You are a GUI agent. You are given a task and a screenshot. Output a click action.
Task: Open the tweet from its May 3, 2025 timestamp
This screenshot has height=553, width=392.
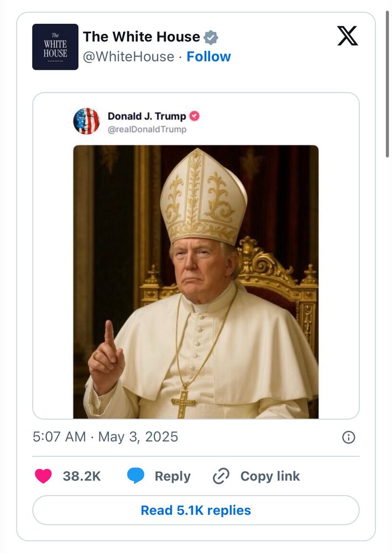105,437
